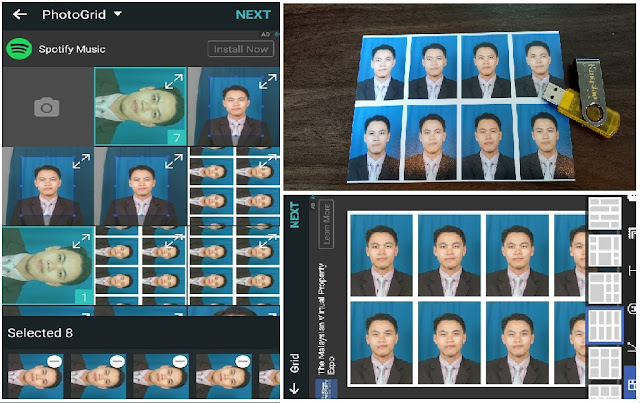This screenshot has width=640, height=403.
Task: Open the camera tile in the gallery
Action: (47, 107)
